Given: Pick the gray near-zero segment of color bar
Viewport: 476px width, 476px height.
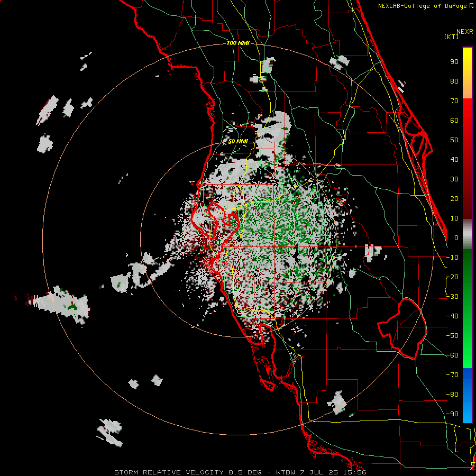Looking at the screenshot, I should pos(467,234).
